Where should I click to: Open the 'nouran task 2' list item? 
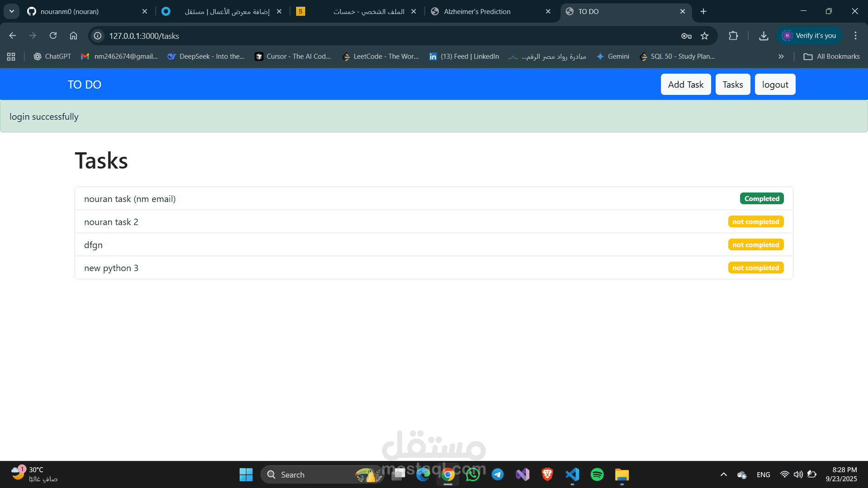point(111,222)
